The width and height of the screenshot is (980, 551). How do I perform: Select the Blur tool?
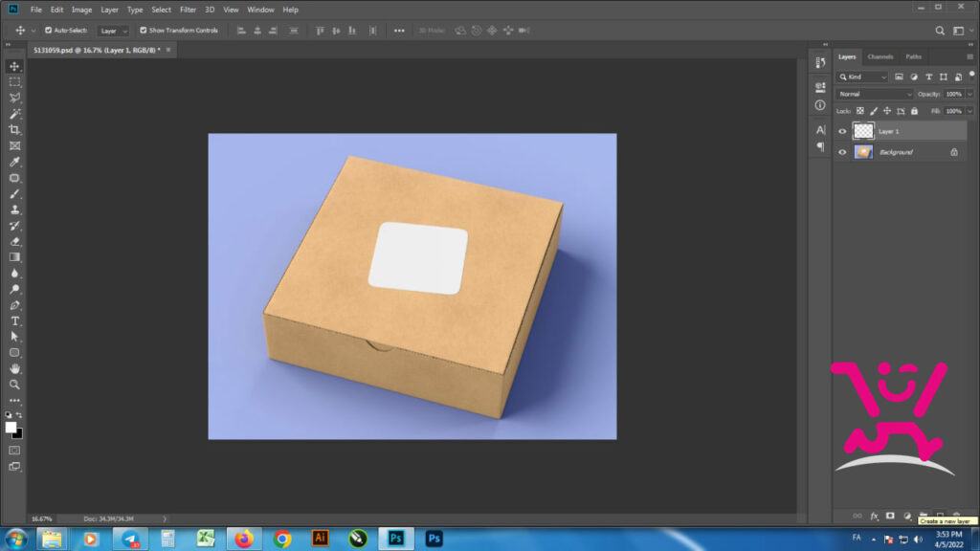[14, 274]
